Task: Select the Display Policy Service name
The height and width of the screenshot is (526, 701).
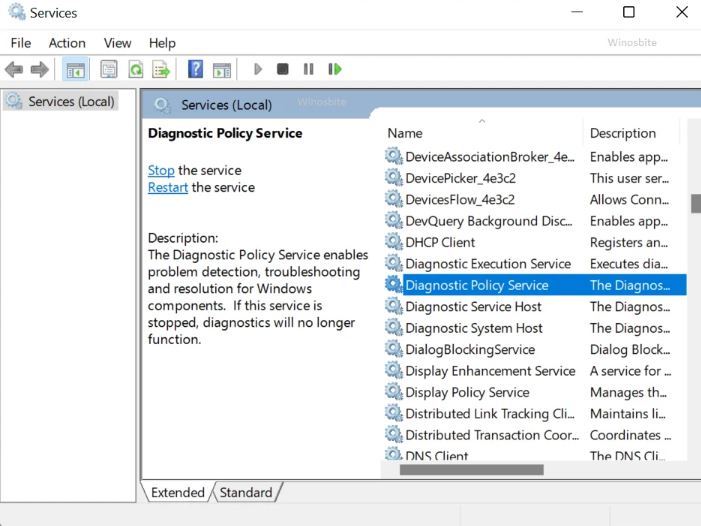Action: (x=467, y=392)
